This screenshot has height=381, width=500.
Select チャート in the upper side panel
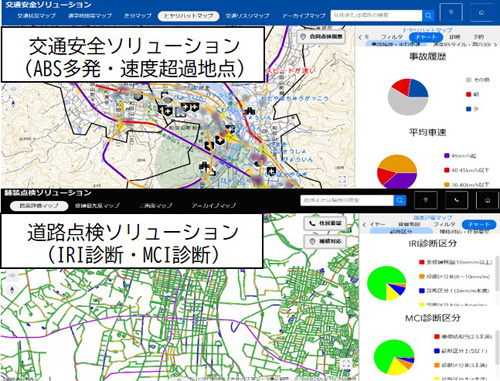[426, 37]
